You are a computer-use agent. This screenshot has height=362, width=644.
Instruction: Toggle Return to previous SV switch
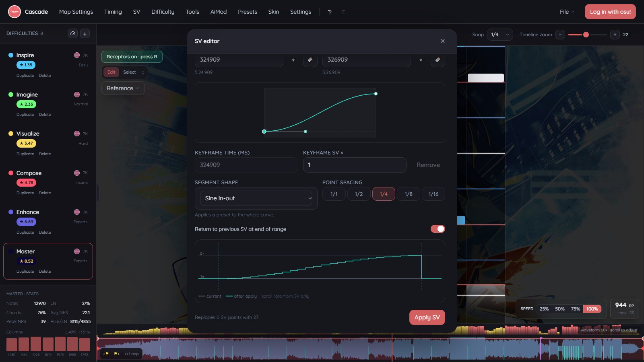point(438,229)
